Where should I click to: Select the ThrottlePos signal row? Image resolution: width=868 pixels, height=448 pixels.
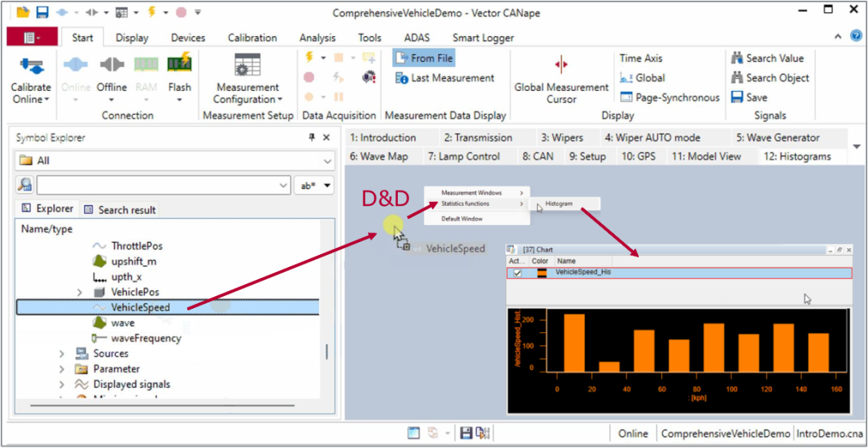[x=137, y=245]
